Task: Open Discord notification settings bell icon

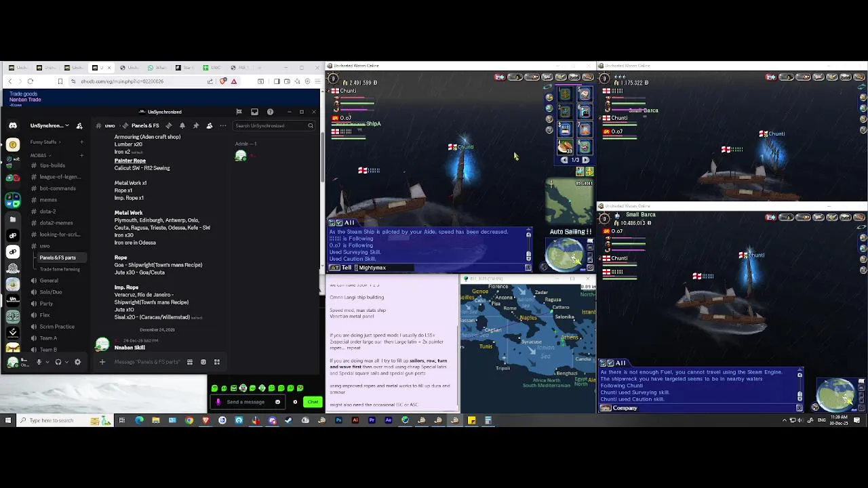Action: [182, 125]
